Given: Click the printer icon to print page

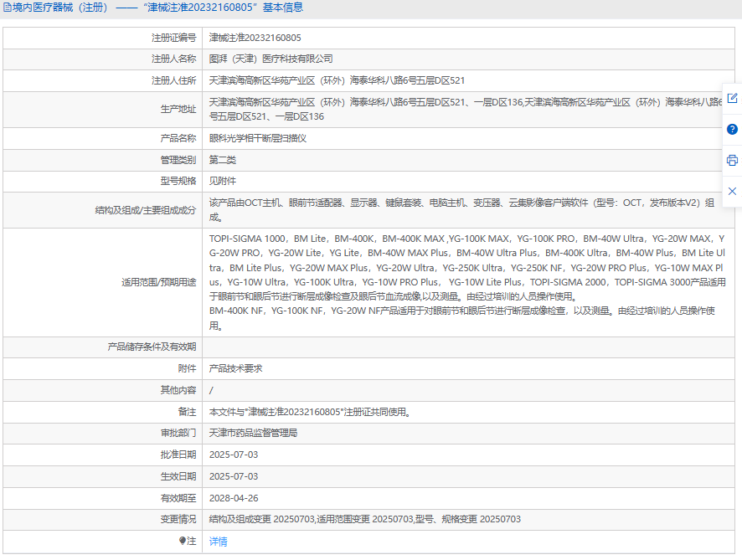Looking at the screenshot, I should coord(732,161).
